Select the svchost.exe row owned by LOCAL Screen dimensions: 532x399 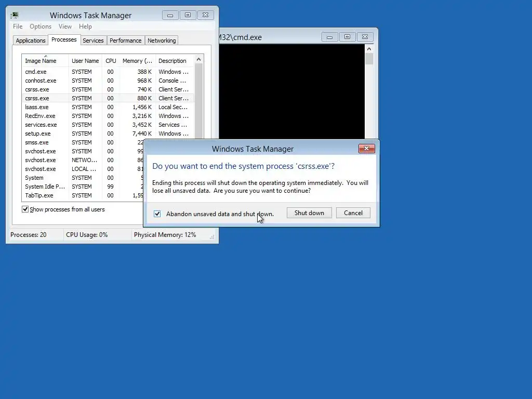coord(83,169)
